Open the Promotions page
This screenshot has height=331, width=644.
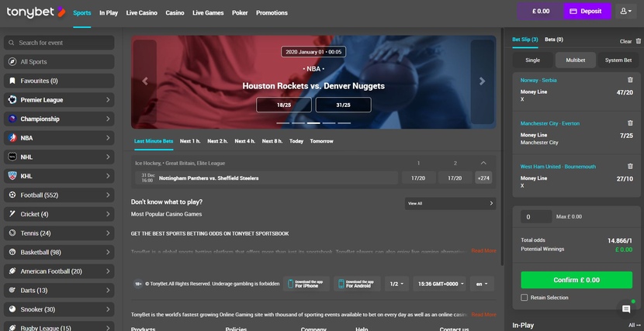(272, 12)
